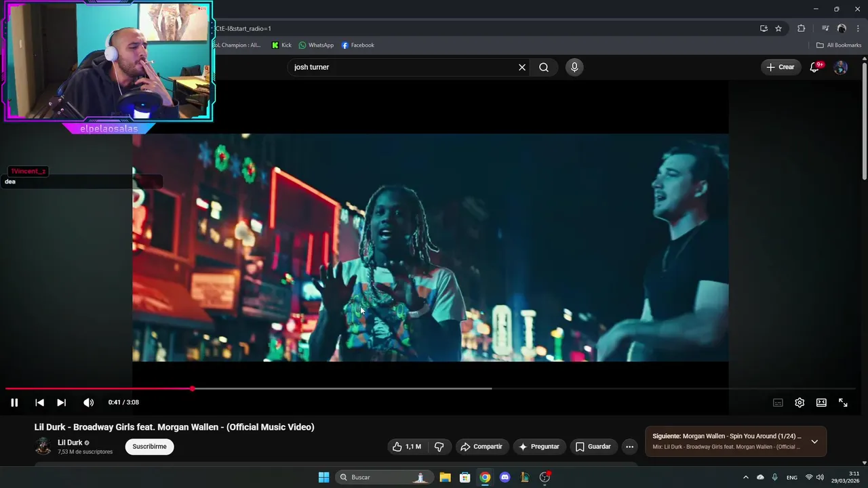Viewport: 868px width, 488px height.
Task: Change the ENG input language
Action: 792,477
